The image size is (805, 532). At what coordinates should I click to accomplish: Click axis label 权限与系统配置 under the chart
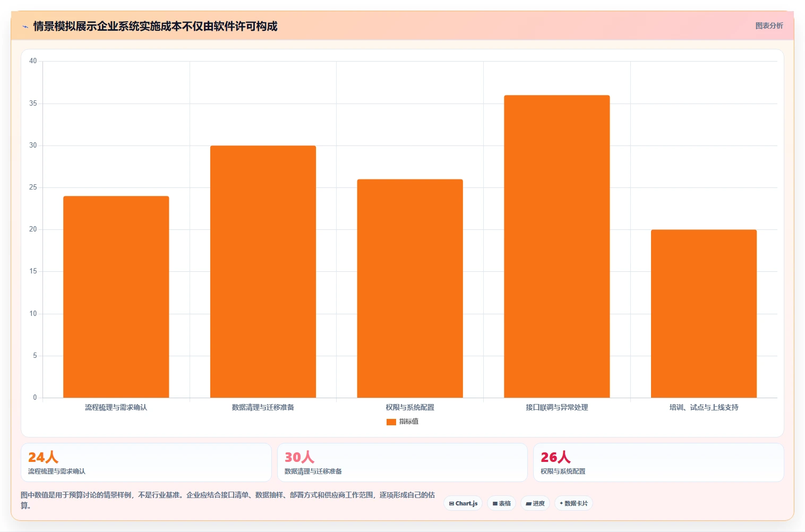click(410, 407)
